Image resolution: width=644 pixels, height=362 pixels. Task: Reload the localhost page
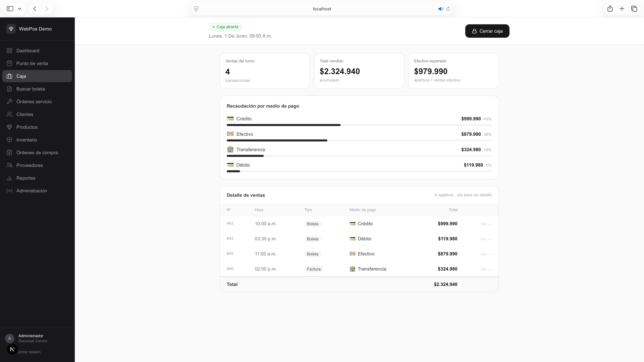448,9
